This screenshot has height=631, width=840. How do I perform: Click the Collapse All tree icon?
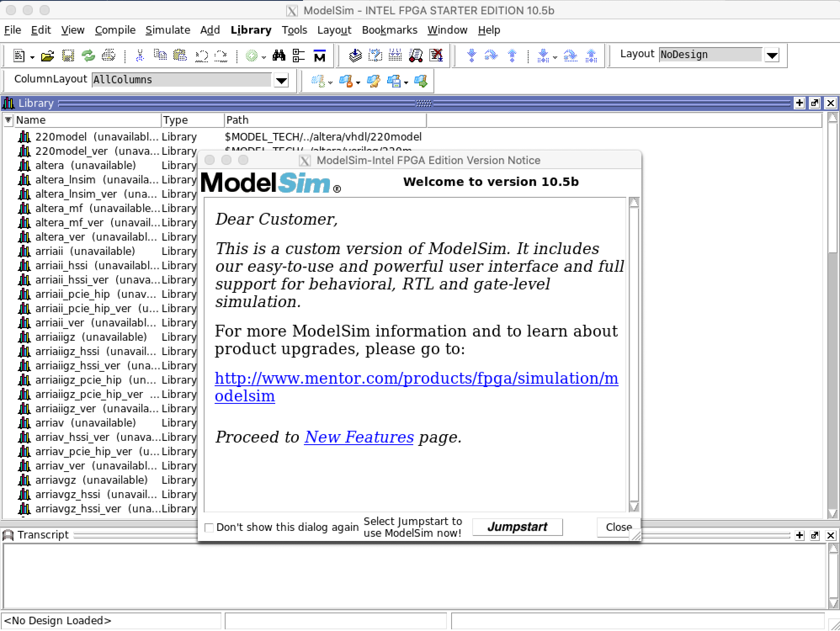(x=299, y=56)
